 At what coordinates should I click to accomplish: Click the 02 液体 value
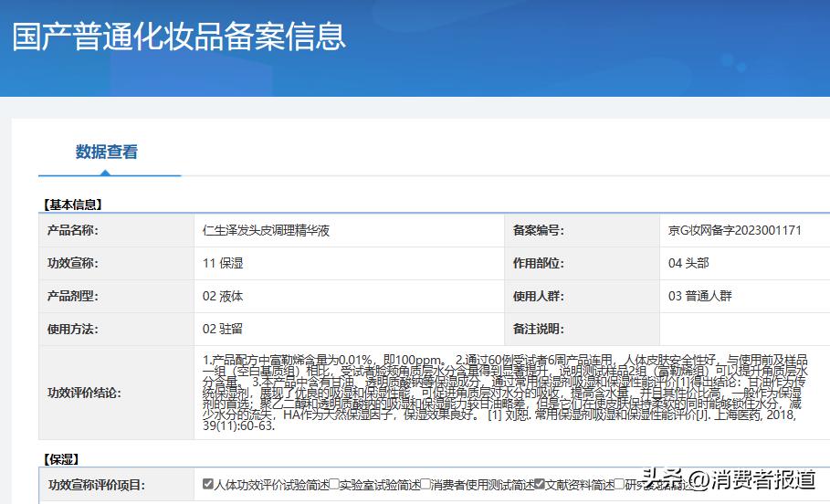pos(222,296)
